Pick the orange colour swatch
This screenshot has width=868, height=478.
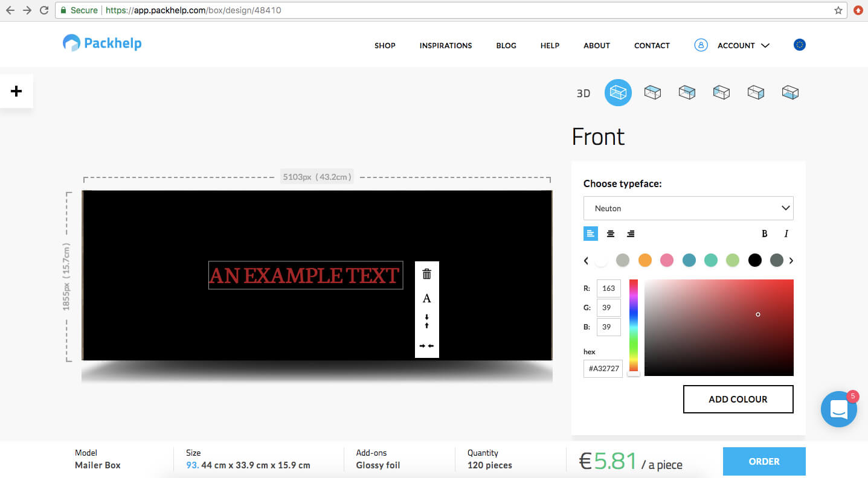click(x=645, y=260)
